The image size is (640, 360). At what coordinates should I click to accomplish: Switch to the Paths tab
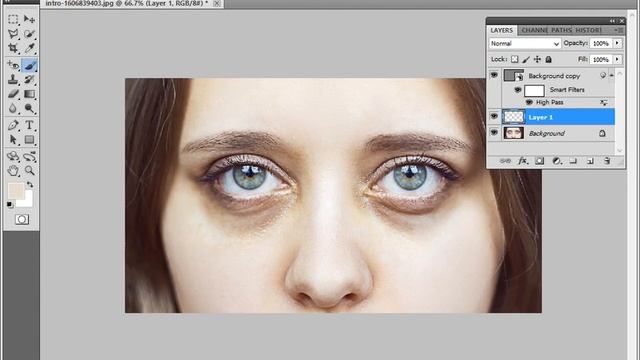[561, 30]
